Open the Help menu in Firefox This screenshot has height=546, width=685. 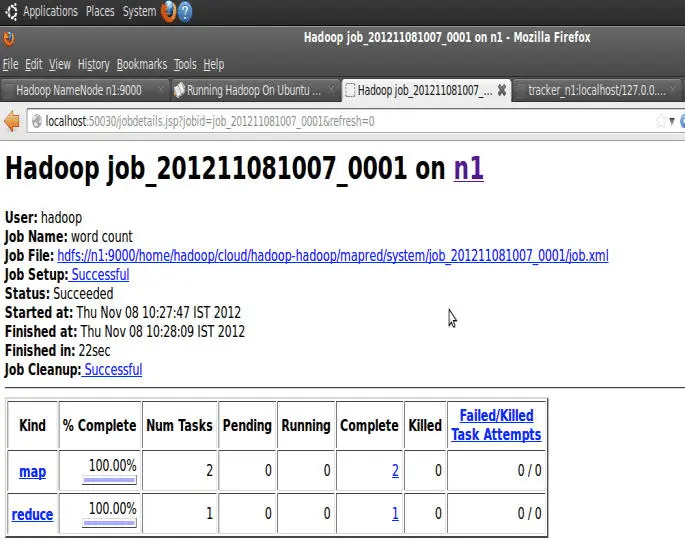click(x=214, y=65)
